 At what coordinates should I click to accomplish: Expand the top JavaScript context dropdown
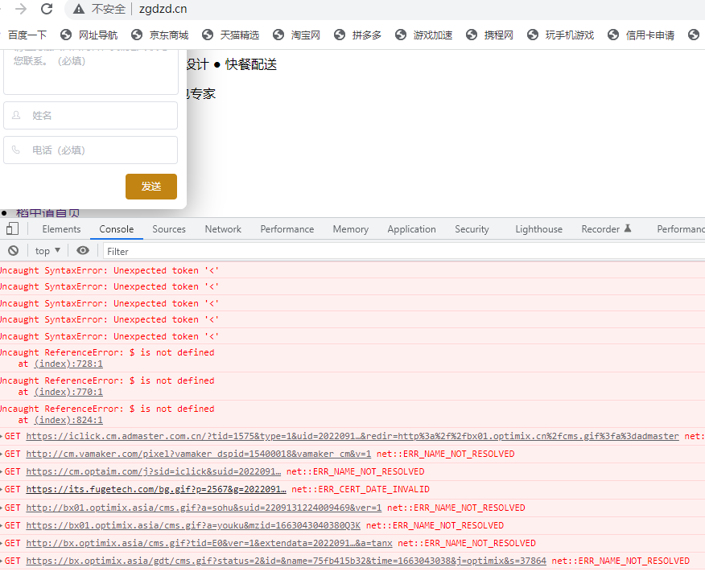[x=47, y=251]
